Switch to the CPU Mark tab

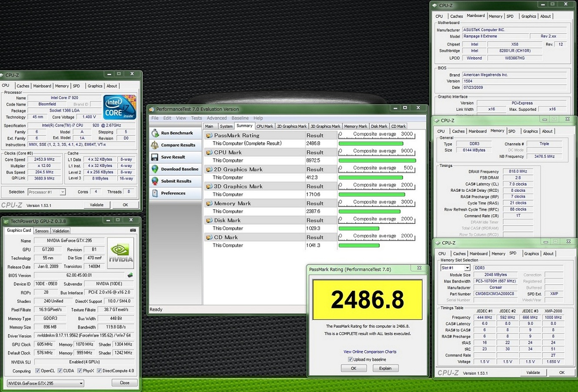tap(265, 126)
